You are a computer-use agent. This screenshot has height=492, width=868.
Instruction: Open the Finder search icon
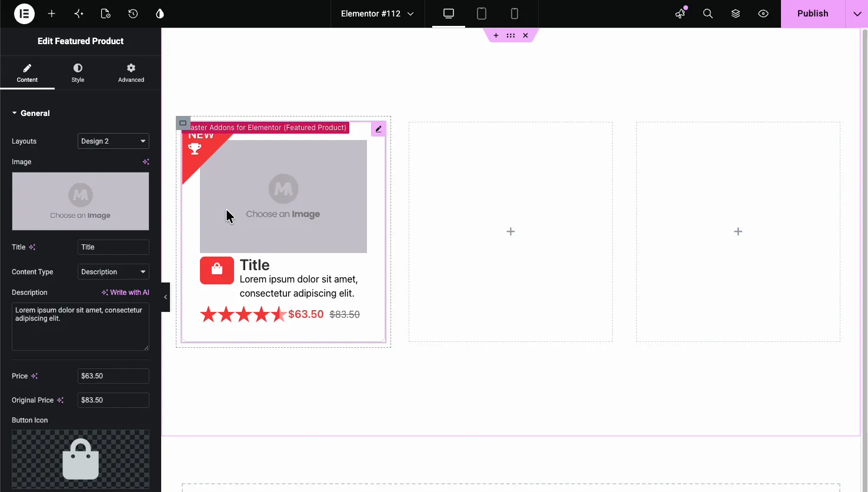708,14
